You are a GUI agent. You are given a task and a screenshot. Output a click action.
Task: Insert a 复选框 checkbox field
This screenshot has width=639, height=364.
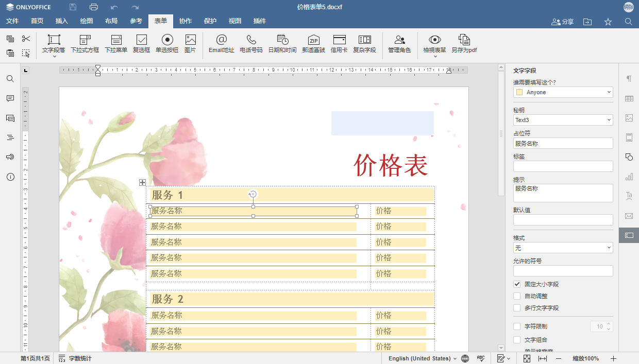click(141, 44)
